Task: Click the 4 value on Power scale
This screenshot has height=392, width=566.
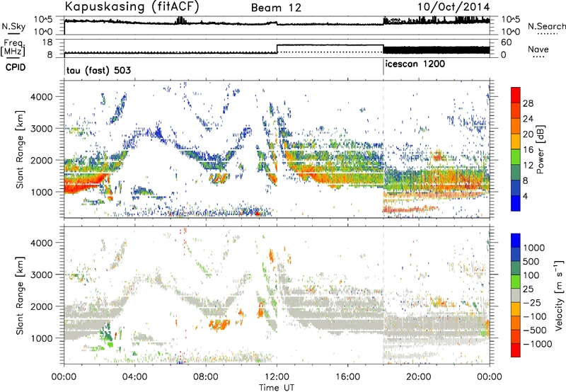Action: pyautogui.click(x=526, y=197)
